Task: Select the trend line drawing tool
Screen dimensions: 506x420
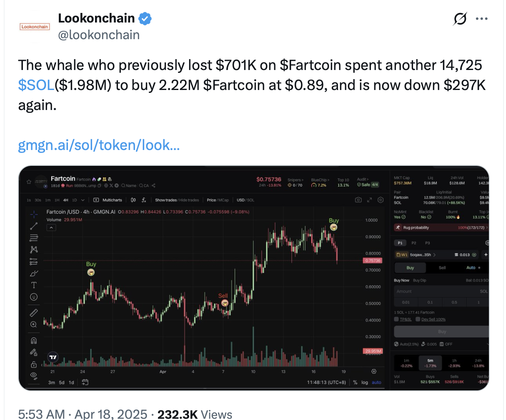Action: tap(34, 226)
